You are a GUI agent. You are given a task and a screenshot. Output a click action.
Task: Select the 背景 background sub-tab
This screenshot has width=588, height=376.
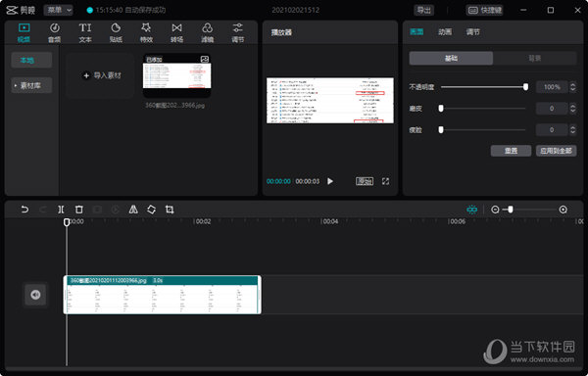[535, 59]
